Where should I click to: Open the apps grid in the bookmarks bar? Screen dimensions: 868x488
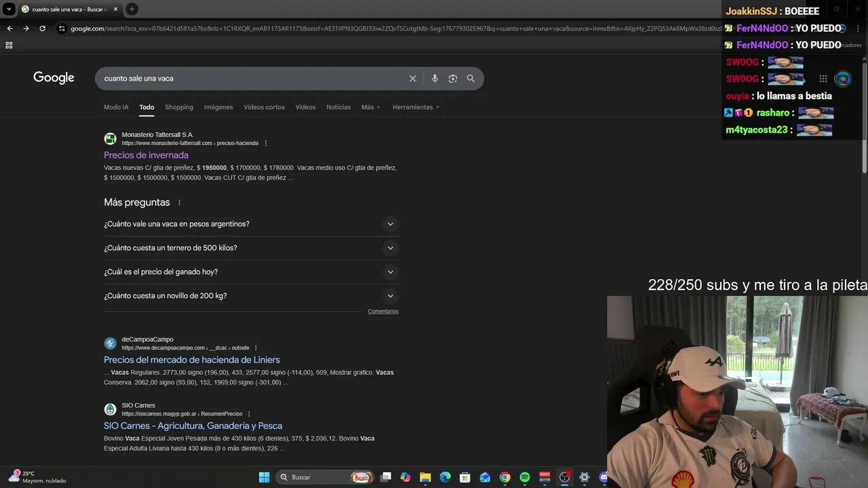click(x=9, y=45)
